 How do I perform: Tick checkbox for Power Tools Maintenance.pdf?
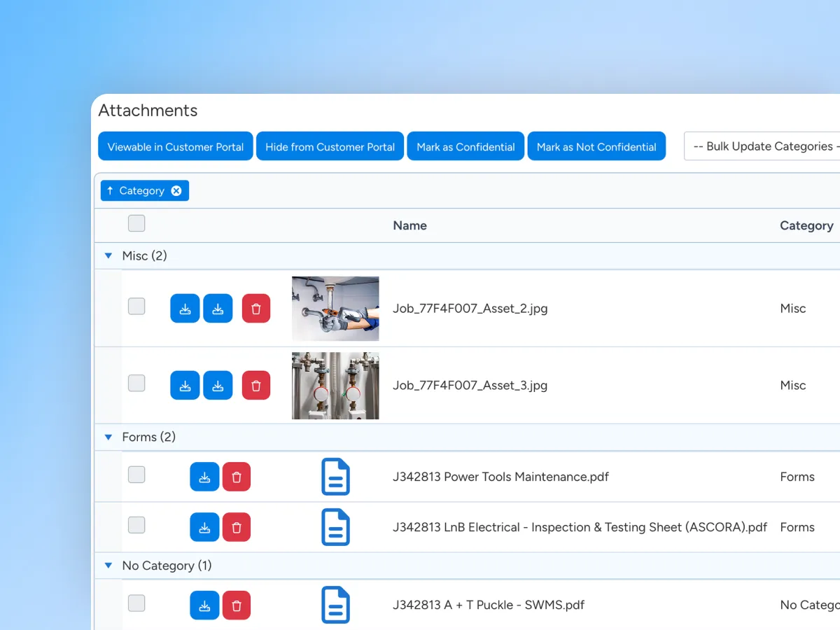136,475
